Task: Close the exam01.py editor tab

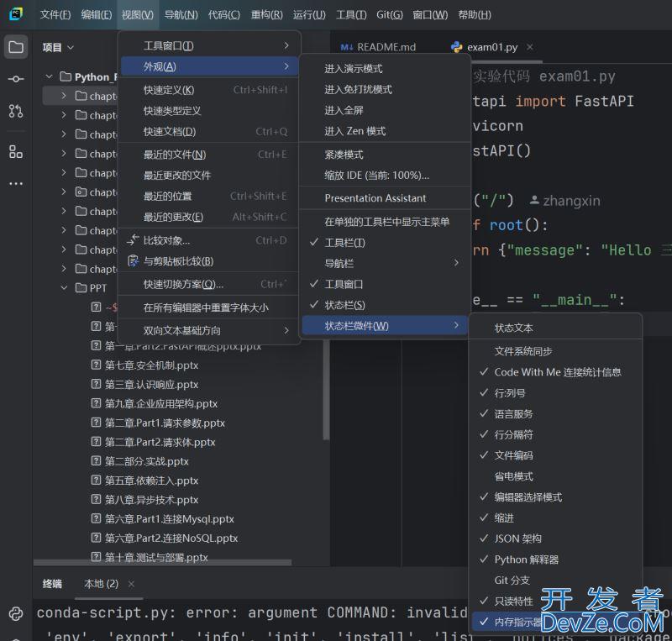Action: [530, 47]
